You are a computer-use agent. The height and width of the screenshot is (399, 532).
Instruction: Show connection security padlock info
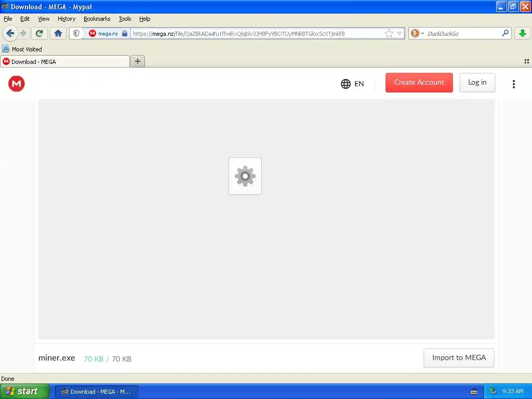[125, 33]
